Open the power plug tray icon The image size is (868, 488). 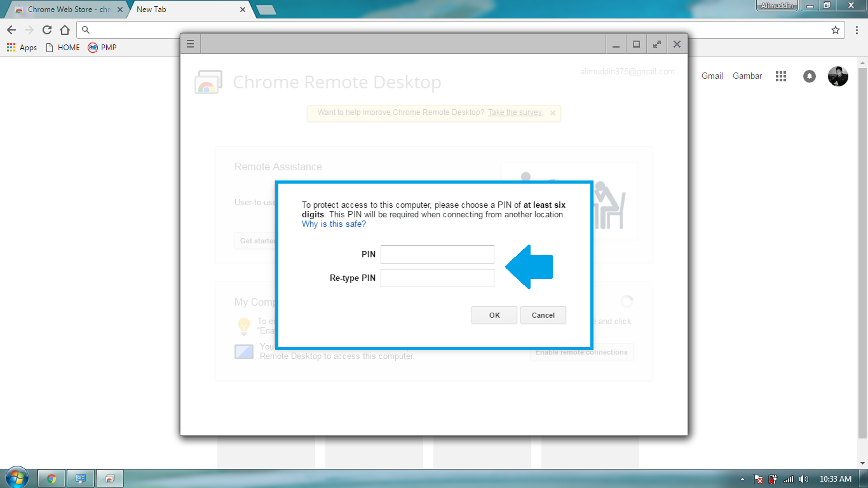point(773,479)
